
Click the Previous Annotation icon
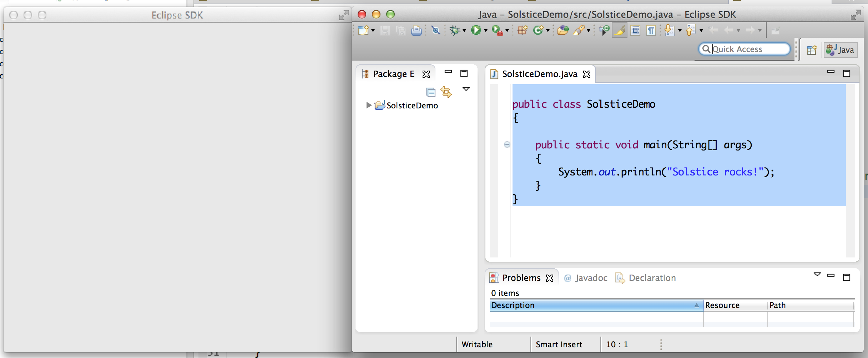point(691,30)
